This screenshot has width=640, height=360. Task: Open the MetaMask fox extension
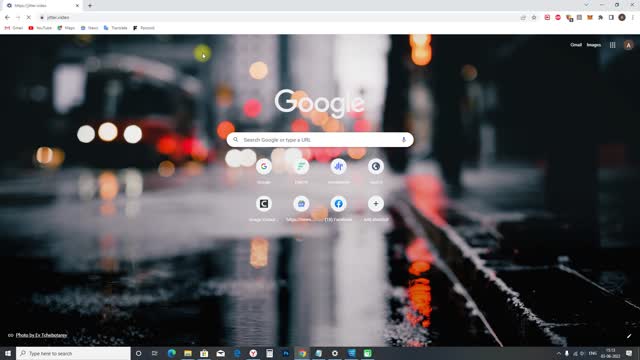tap(590, 18)
